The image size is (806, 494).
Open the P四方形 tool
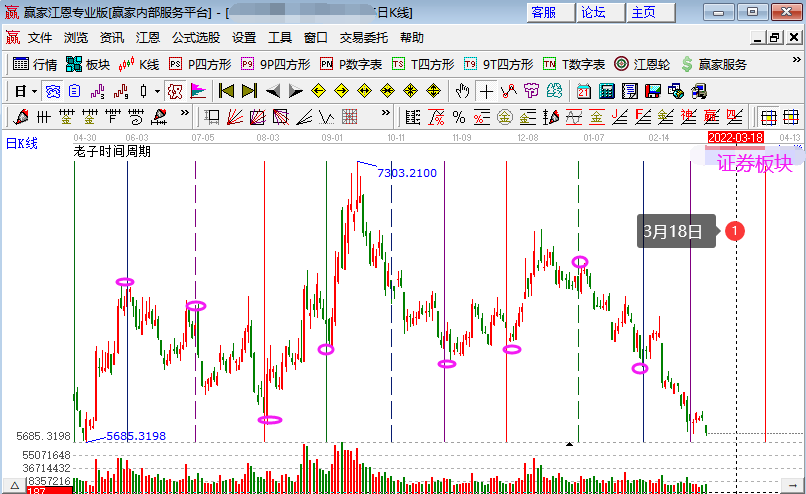pyautogui.click(x=200, y=64)
